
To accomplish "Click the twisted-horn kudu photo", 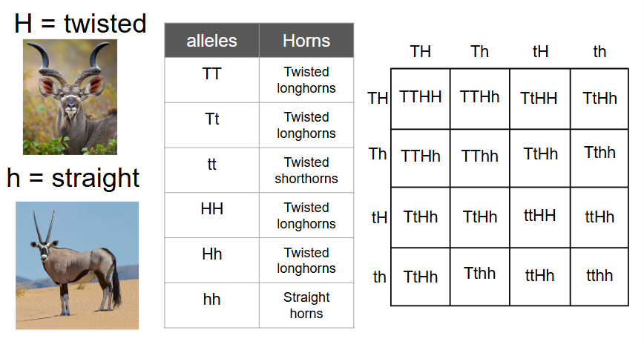I will tap(70, 97).
